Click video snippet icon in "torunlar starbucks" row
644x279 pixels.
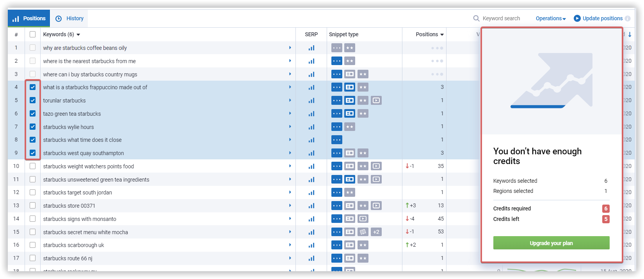click(x=376, y=101)
